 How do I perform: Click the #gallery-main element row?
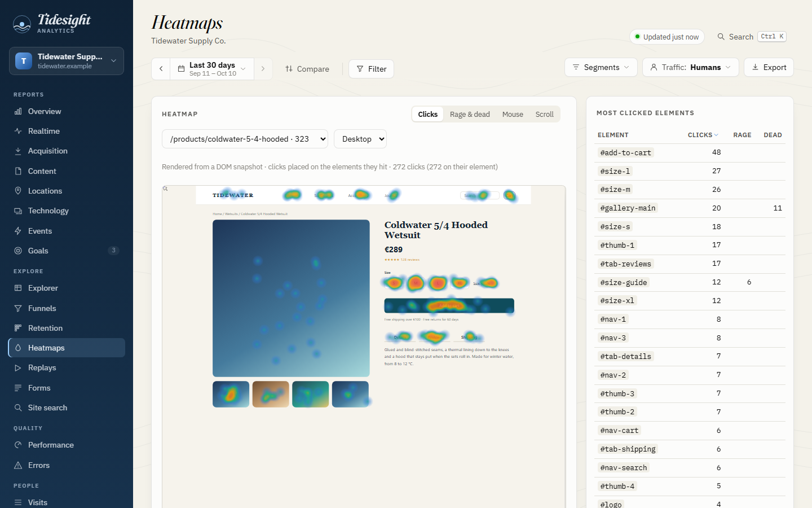tap(690, 208)
